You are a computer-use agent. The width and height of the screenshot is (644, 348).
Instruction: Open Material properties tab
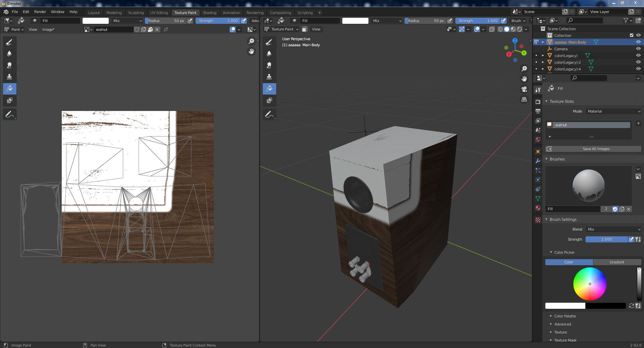538,208
